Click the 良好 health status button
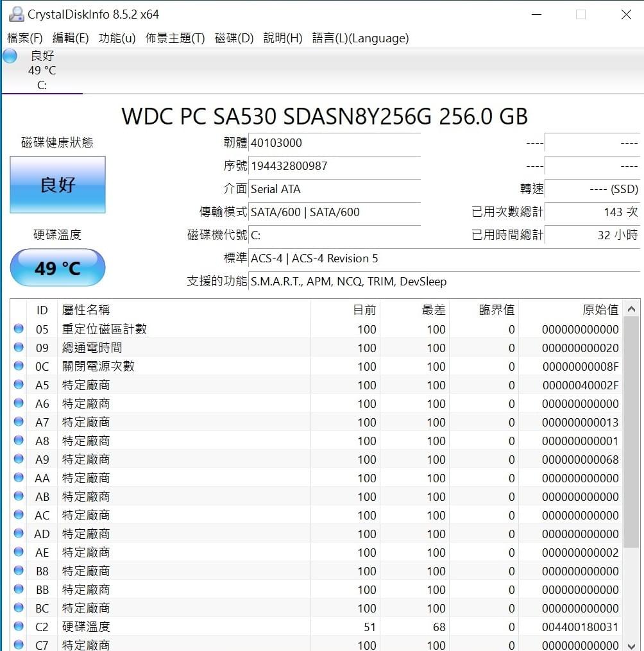The width and height of the screenshot is (644, 651). coord(58,185)
